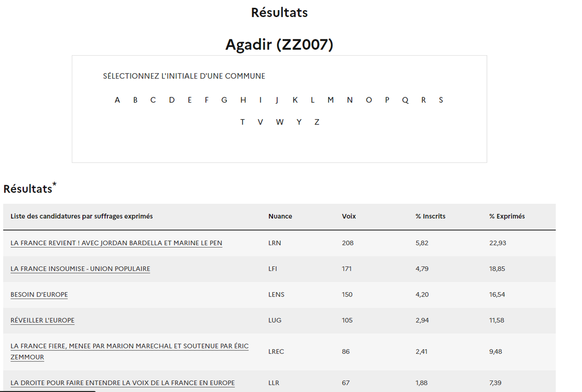This screenshot has width=582, height=392.
Task: Select commune initial letter D
Action: (172, 100)
